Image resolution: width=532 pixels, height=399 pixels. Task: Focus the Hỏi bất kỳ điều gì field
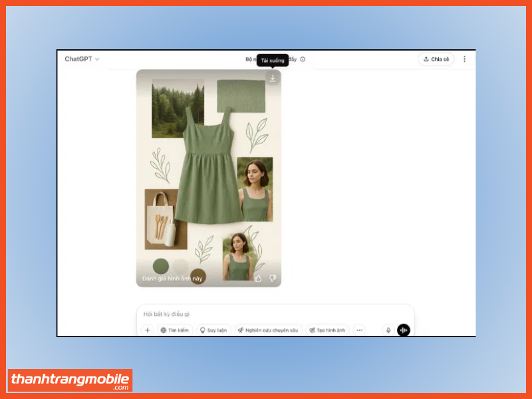275,314
